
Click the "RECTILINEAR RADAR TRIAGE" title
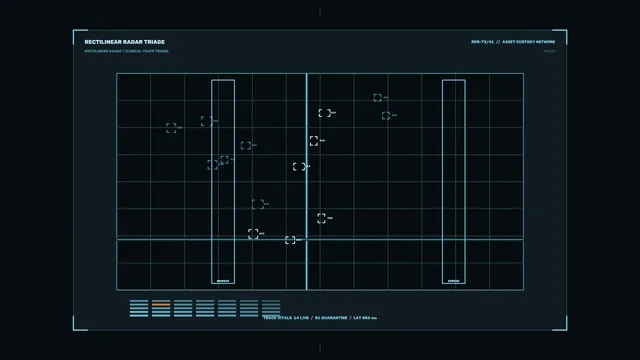click(124, 42)
